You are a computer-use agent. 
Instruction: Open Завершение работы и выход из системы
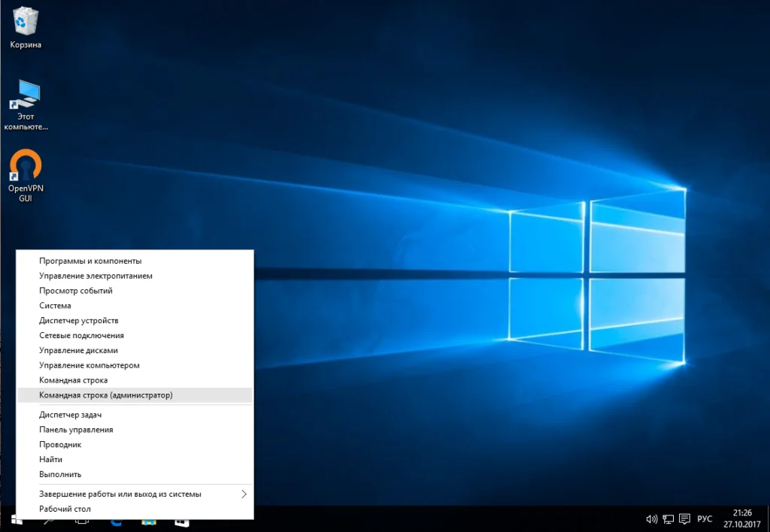(120, 494)
